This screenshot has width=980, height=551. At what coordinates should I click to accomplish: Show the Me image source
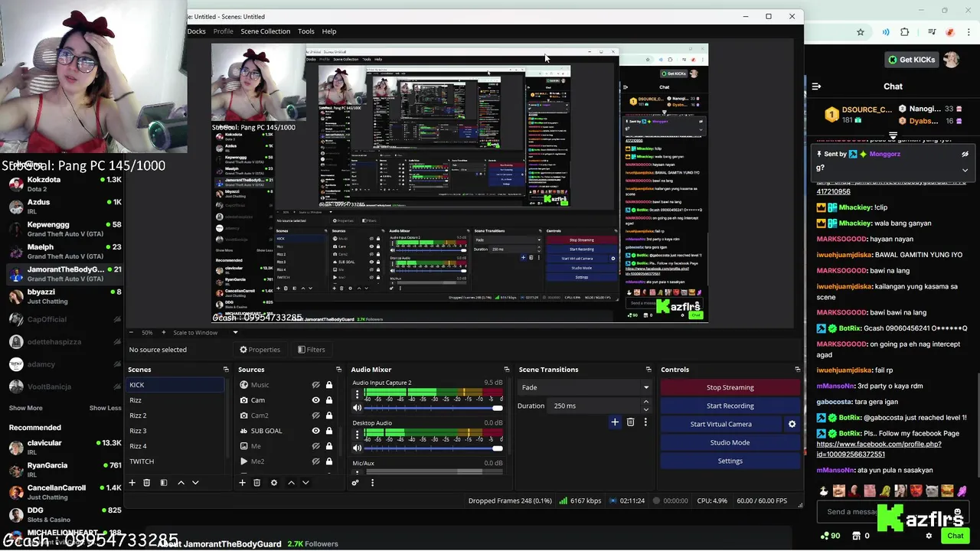315,446
